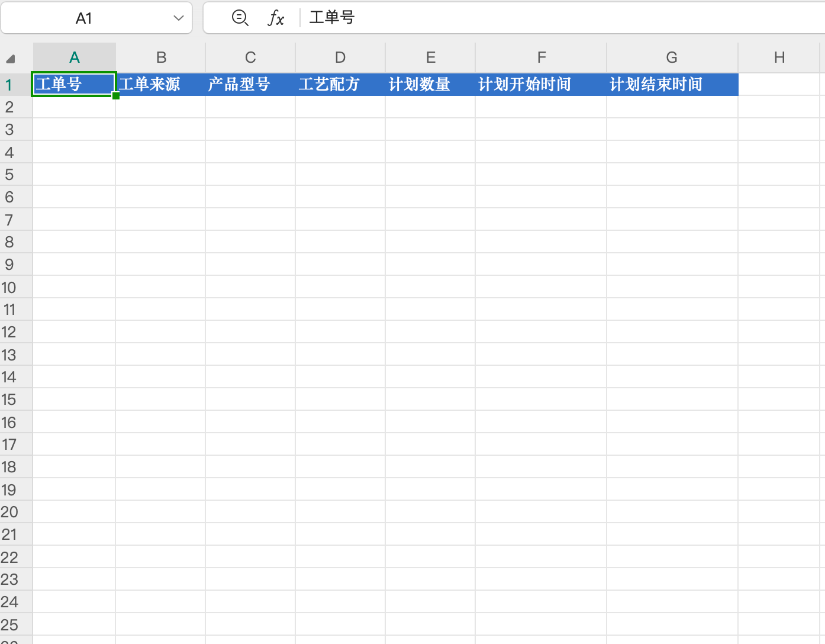Select column A header

[74, 57]
